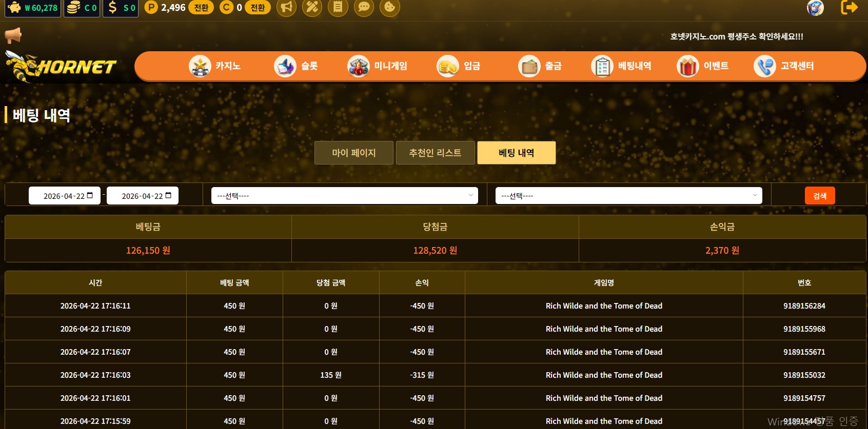
Task: Click the logout arrow icon
Action: 849,7
